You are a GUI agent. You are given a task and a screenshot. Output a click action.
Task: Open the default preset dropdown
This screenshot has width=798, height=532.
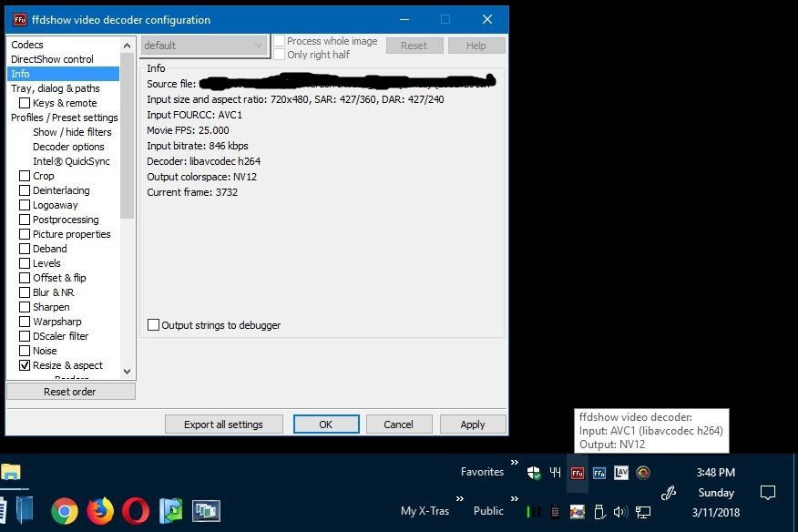coord(204,46)
